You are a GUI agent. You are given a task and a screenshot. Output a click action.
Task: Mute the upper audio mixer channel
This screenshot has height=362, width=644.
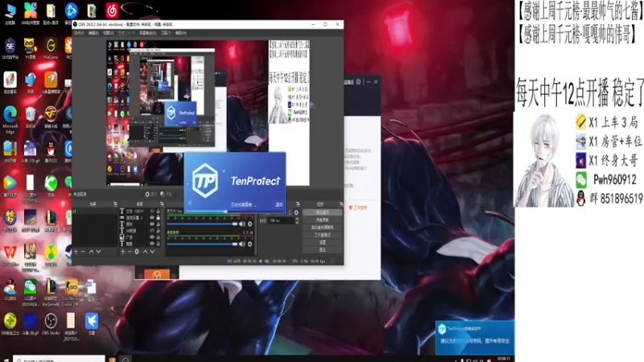tap(242, 224)
